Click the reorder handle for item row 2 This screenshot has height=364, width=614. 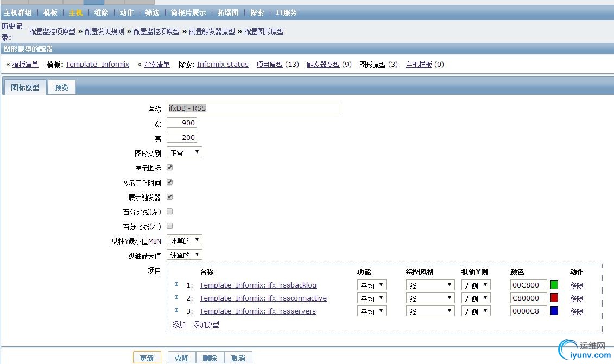[176, 297]
